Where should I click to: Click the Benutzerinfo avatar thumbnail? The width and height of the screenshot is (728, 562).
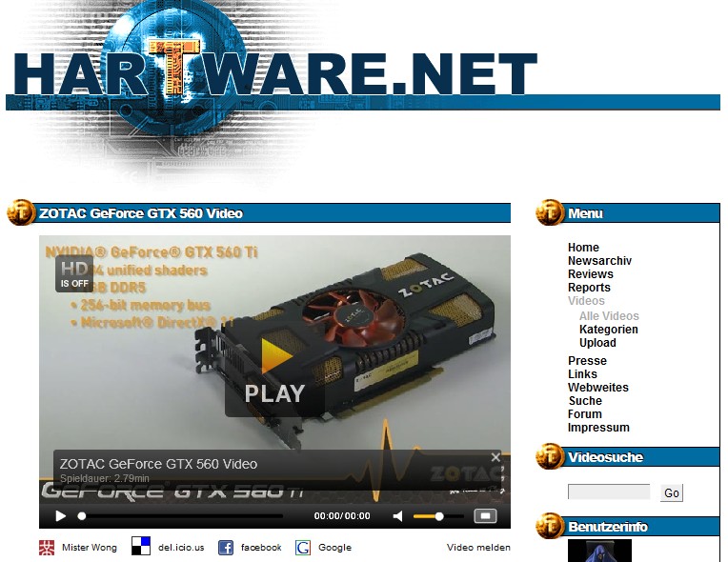(x=599, y=551)
